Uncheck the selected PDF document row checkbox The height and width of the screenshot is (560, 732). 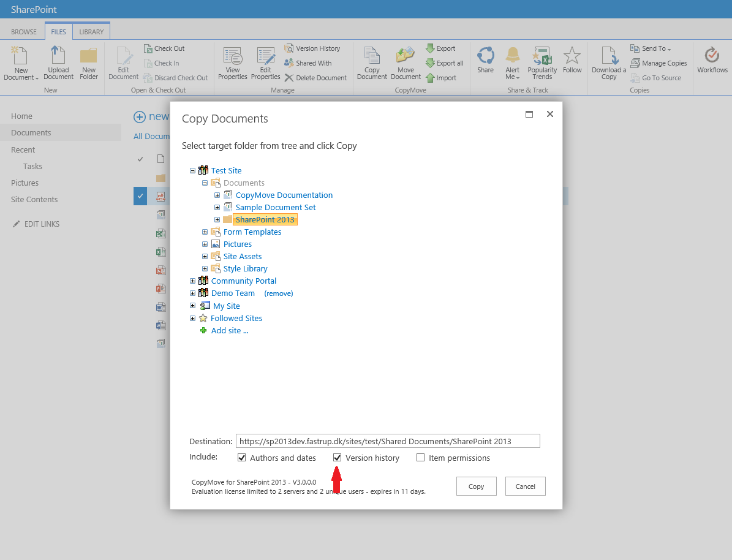[140, 196]
